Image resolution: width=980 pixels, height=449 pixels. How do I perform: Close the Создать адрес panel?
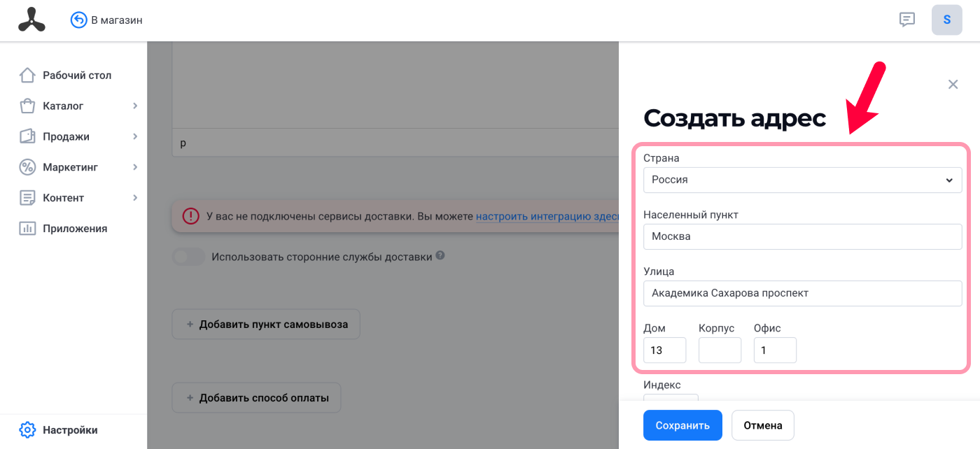click(x=953, y=84)
